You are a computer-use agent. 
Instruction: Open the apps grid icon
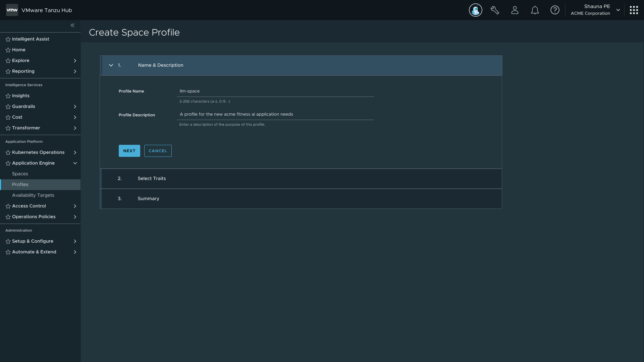pyautogui.click(x=634, y=10)
